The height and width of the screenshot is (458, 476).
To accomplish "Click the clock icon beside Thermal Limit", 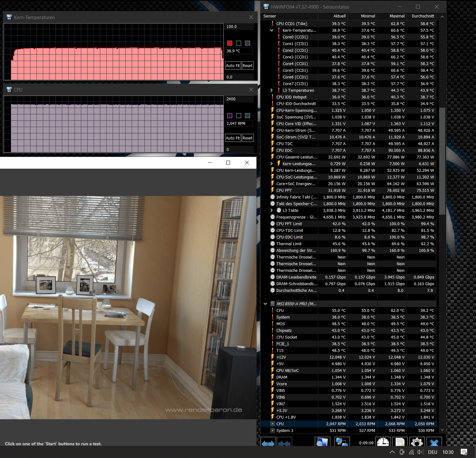I will click(x=273, y=244).
